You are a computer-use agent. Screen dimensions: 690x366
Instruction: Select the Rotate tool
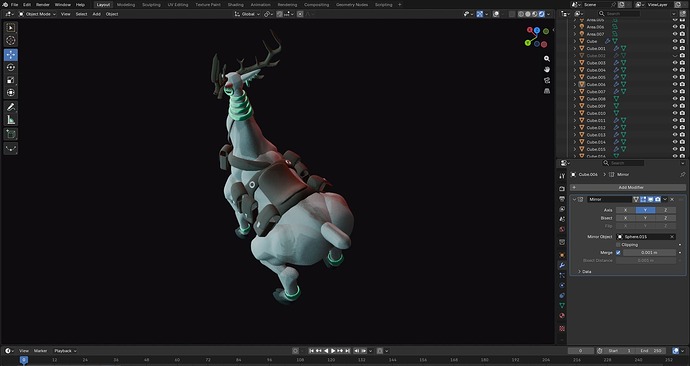click(x=11, y=67)
